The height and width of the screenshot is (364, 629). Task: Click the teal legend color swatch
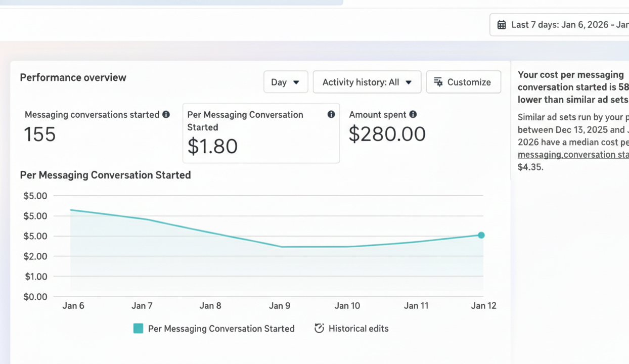138,328
